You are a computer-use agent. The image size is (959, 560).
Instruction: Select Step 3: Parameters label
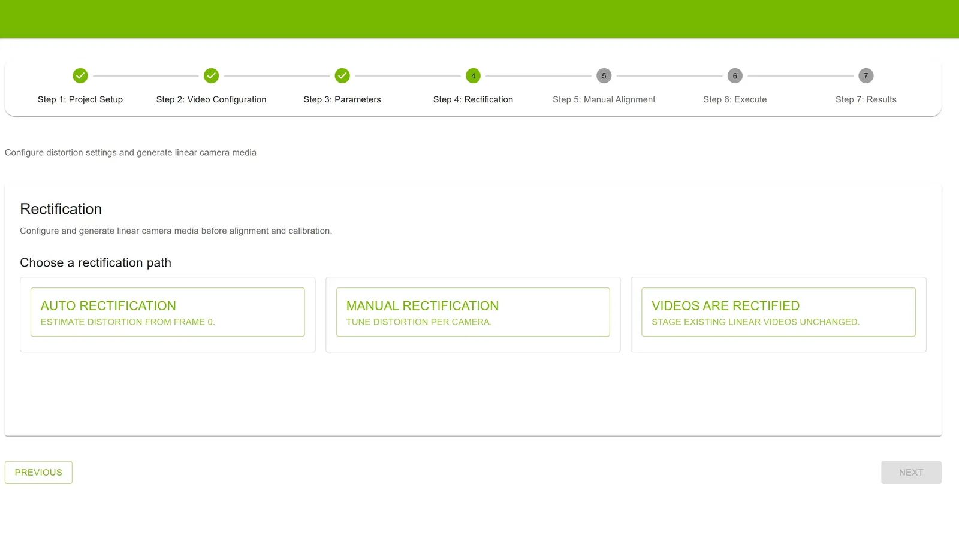pyautogui.click(x=342, y=99)
